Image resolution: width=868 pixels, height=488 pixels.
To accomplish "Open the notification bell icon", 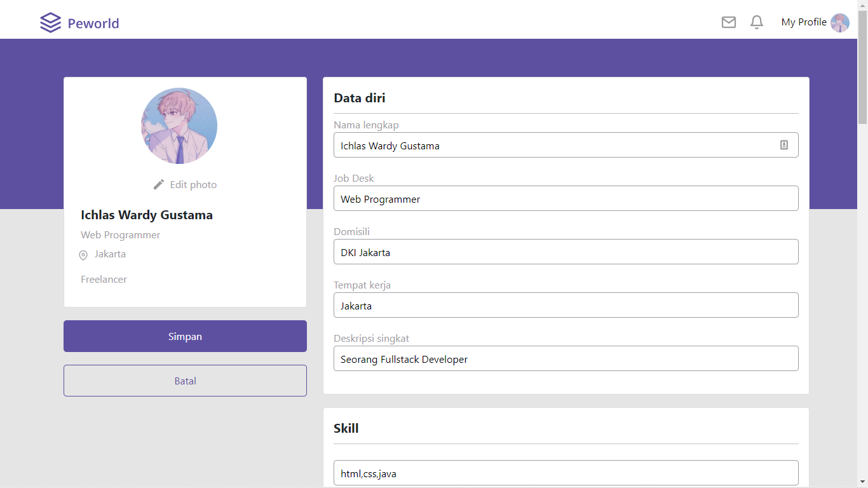I will point(757,22).
